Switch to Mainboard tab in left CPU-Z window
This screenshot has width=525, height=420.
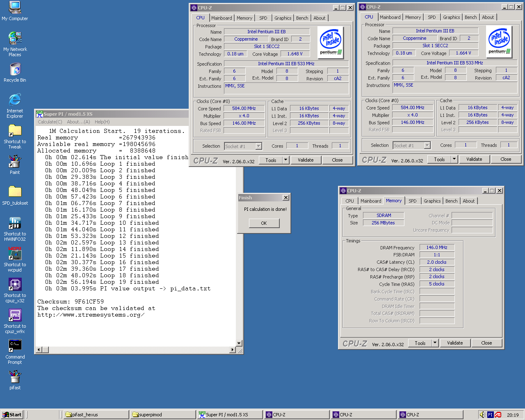click(x=221, y=18)
